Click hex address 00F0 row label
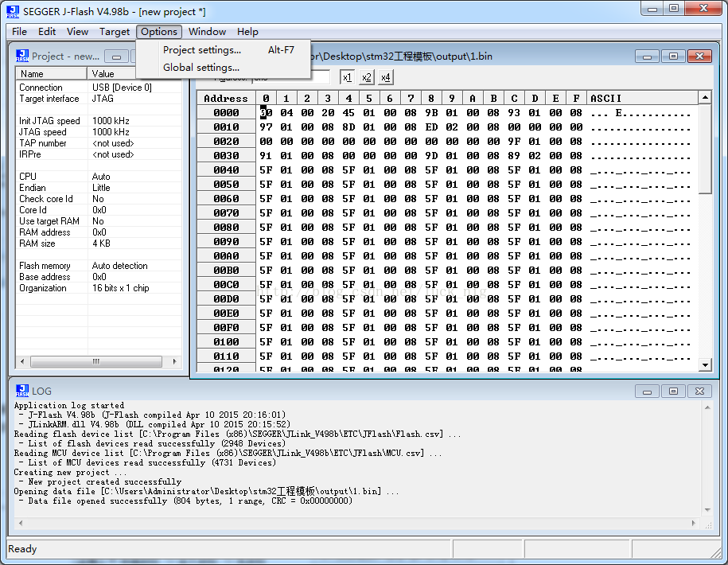The height and width of the screenshot is (565, 728). tap(226, 328)
